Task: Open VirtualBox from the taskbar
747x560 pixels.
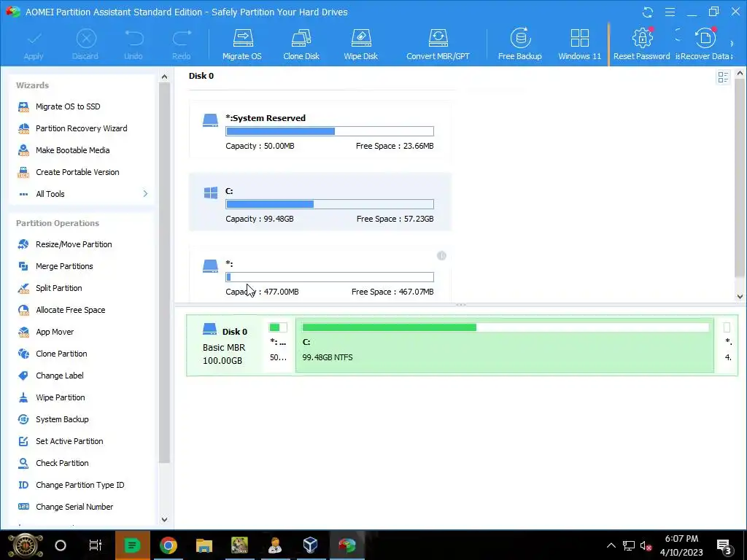Action: click(x=310, y=545)
